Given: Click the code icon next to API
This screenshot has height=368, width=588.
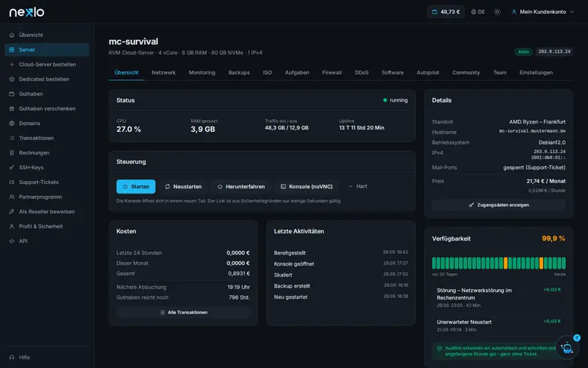Looking at the screenshot, I should point(12,241).
